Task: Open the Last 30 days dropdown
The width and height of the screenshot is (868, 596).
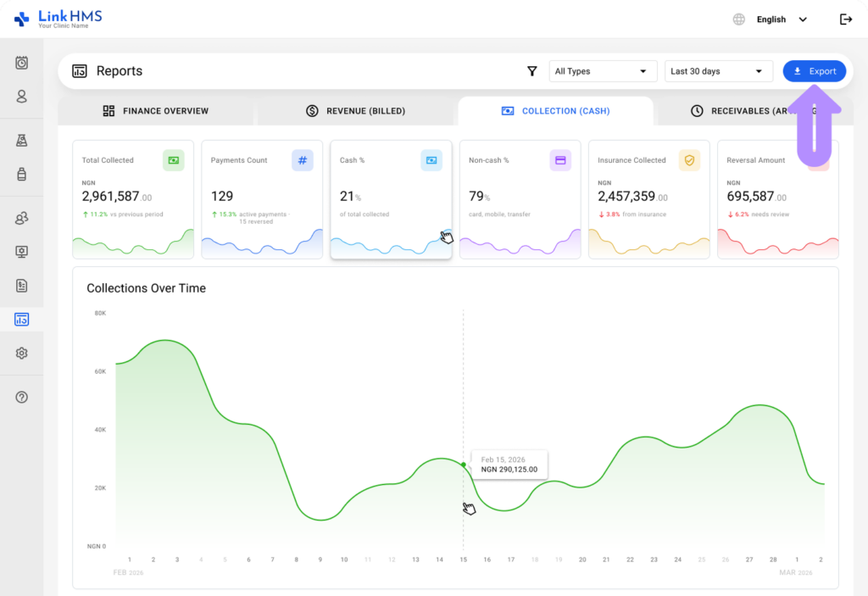Action: point(719,71)
